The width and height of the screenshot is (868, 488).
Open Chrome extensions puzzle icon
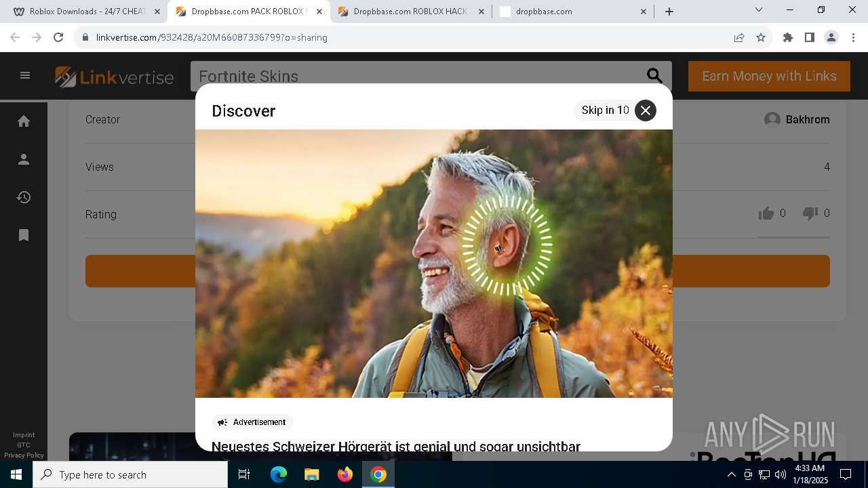click(x=788, y=37)
